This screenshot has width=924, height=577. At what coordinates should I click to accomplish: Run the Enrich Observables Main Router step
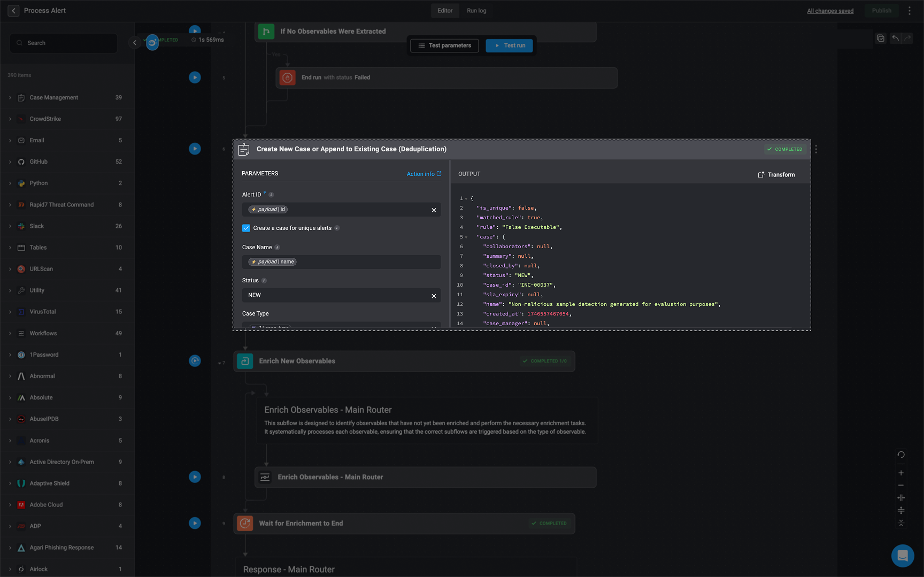coord(195,477)
